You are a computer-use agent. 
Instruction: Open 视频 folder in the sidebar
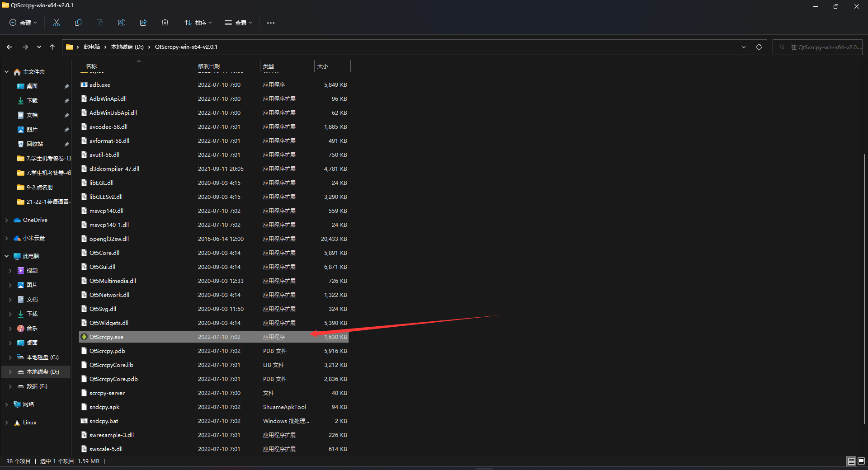click(32, 271)
